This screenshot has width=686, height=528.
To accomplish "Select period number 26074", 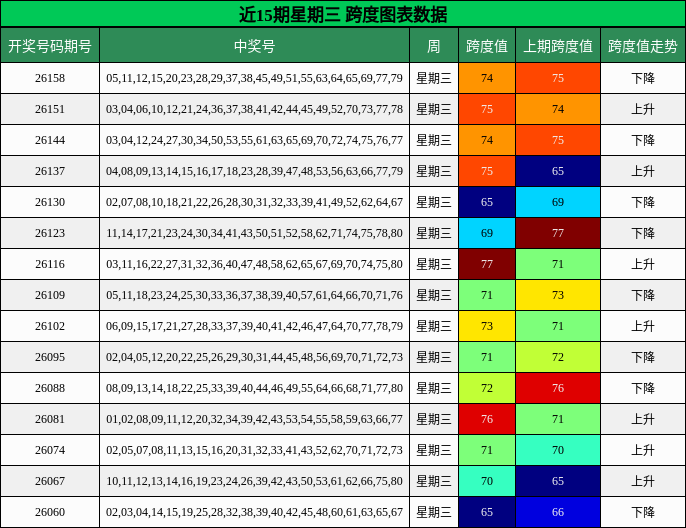I will click(x=50, y=450).
